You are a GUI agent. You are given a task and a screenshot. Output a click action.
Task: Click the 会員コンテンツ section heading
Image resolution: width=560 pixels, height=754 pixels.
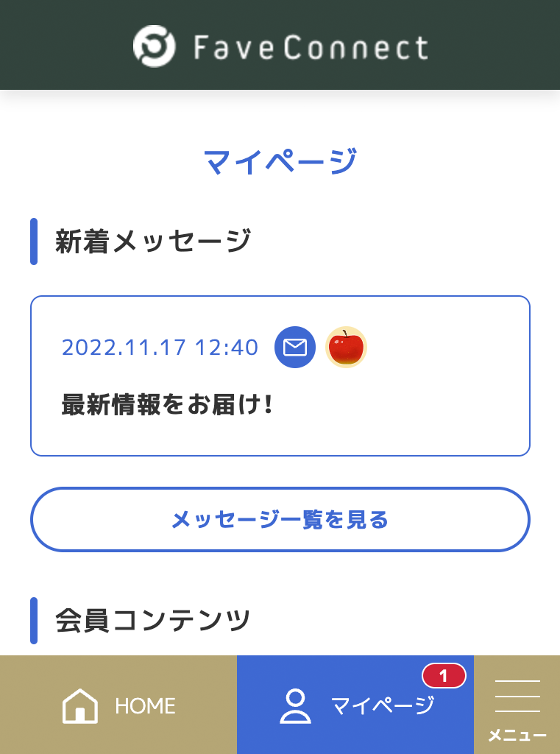click(x=153, y=620)
